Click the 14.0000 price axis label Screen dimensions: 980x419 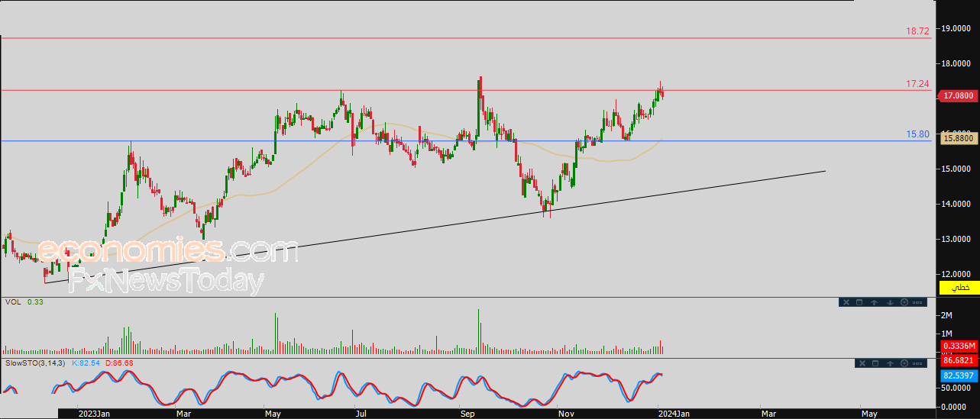958,204
